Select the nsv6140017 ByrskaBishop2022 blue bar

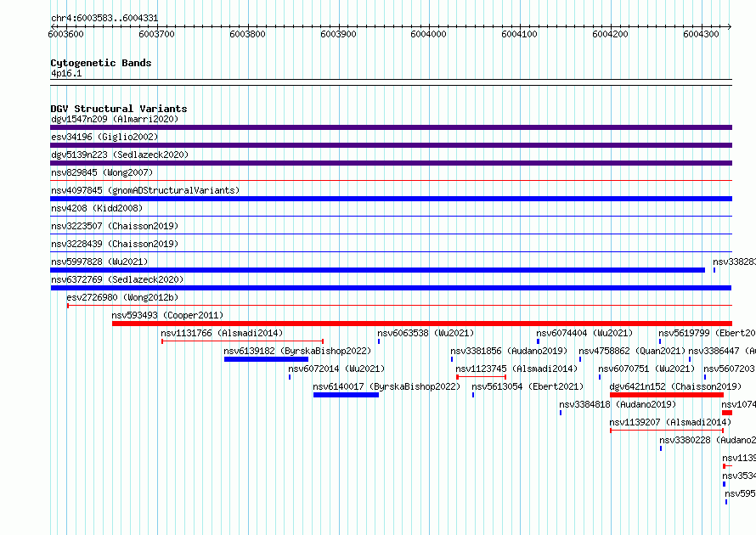click(347, 395)
